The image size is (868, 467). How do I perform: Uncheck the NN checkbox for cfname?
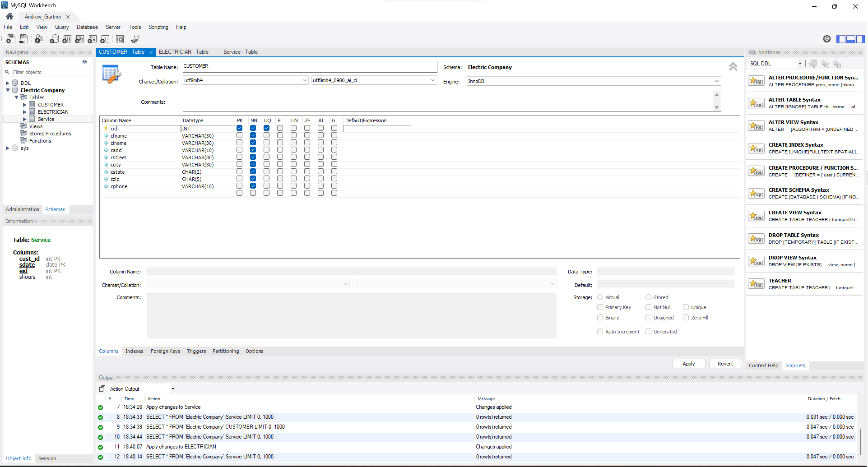[253, 135]
